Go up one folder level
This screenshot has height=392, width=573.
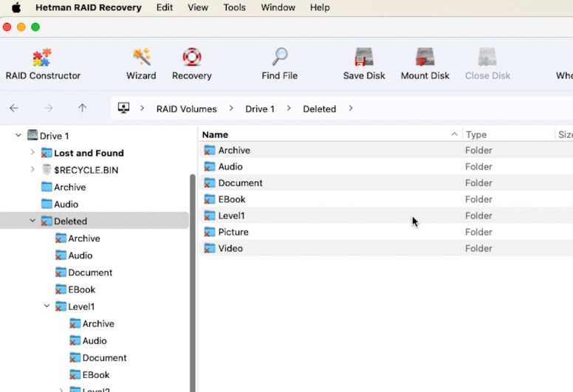coord(82,108)
